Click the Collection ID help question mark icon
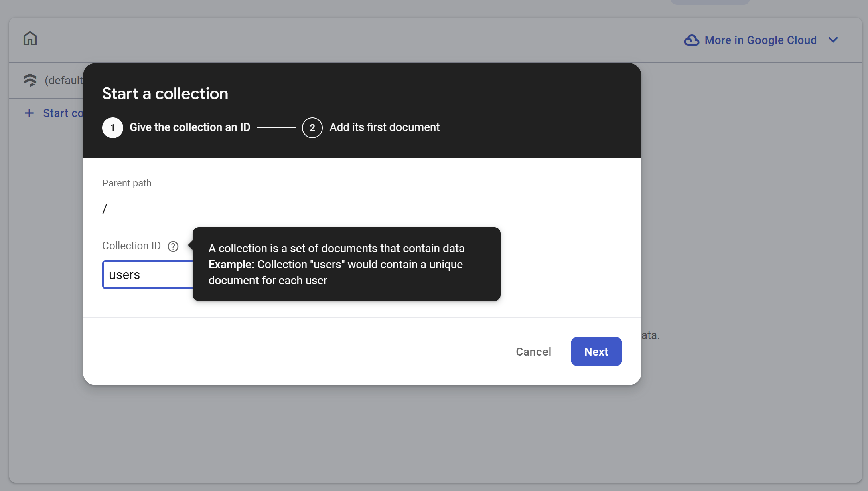The height and width of the screenshot is (491, 868). [x=173, y=246]
